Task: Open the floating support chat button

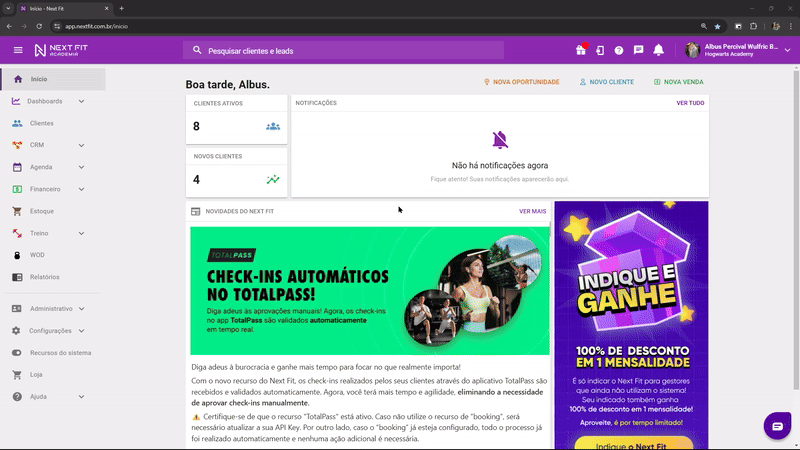Action: point(777,426)
